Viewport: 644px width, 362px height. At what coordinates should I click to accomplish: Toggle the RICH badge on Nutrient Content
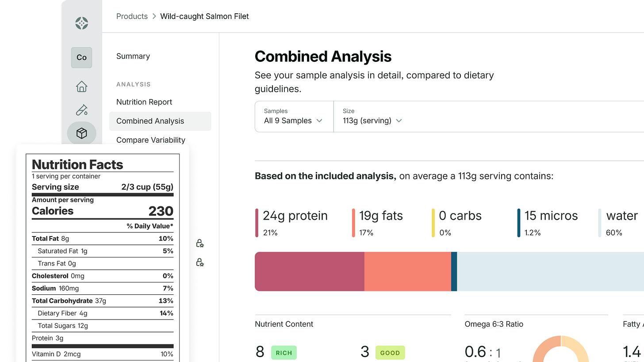coord(284,353)
